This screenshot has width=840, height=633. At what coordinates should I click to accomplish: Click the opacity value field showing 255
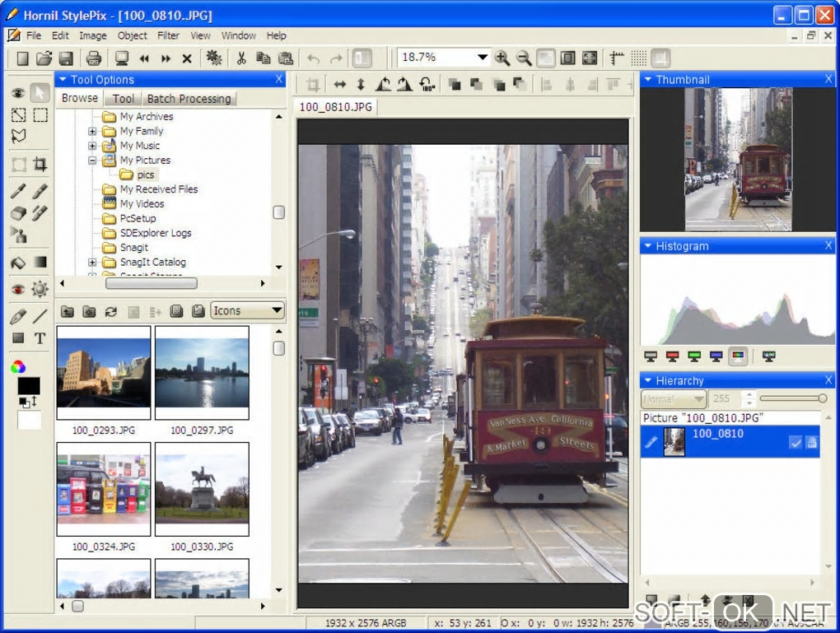coord(725,399)
